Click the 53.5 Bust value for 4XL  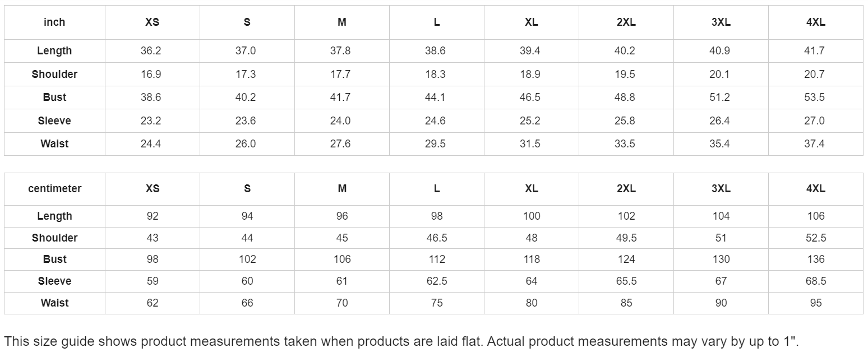tap(814, 98)
